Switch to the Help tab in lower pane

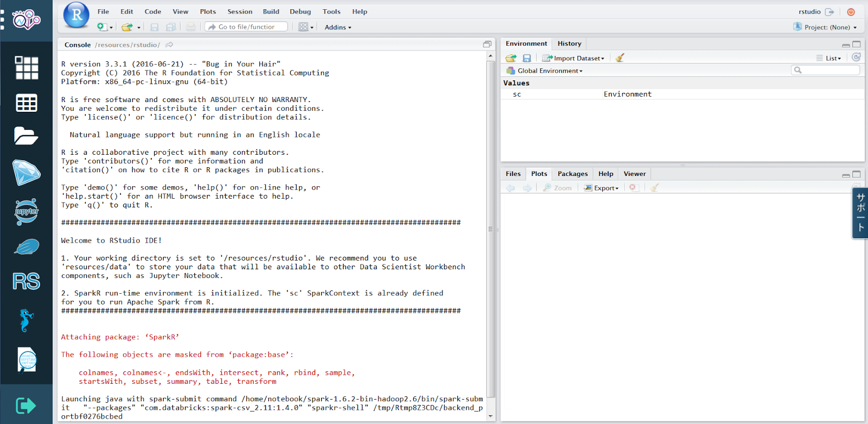[x=606, y=174]
